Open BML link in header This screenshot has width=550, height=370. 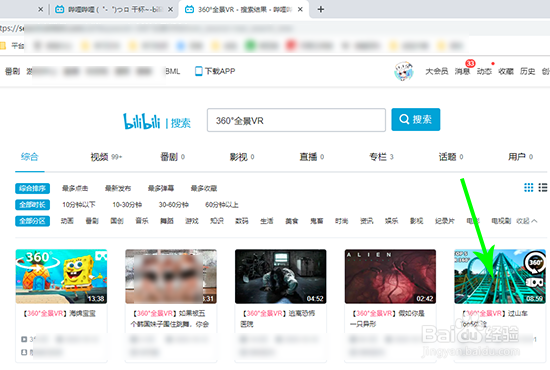[173, 71]
